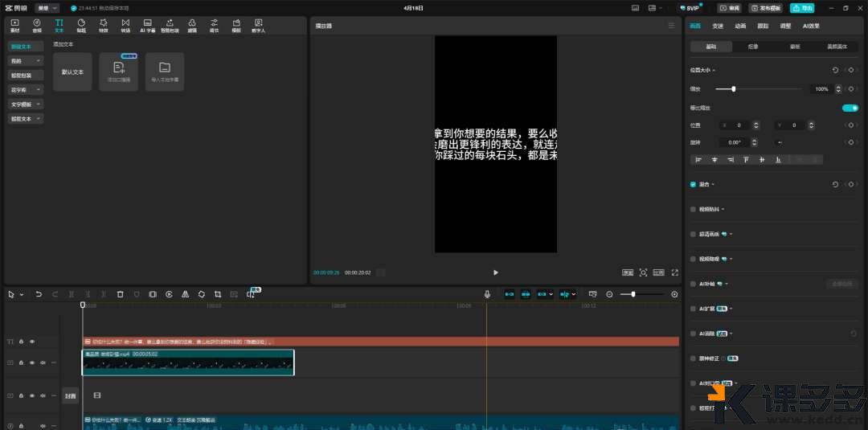Open the 调节 adjustment tab icon

[x=215, y=26]
